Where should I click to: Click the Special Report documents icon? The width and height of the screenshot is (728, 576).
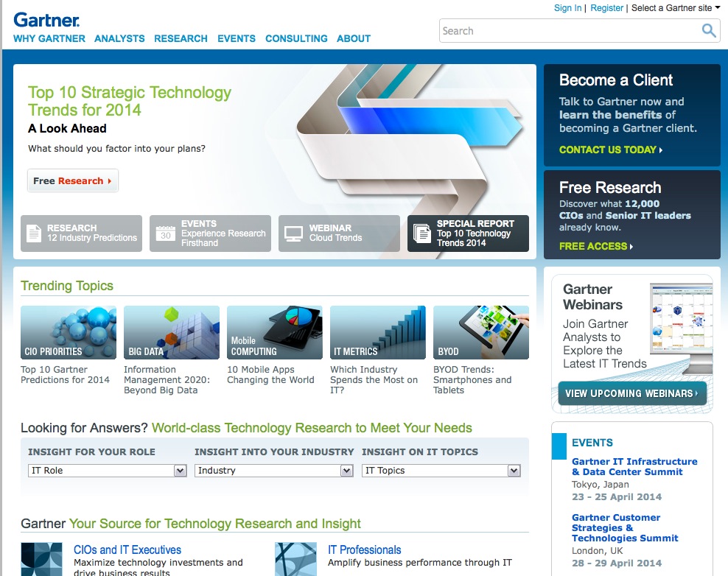(x=422, y=233)
